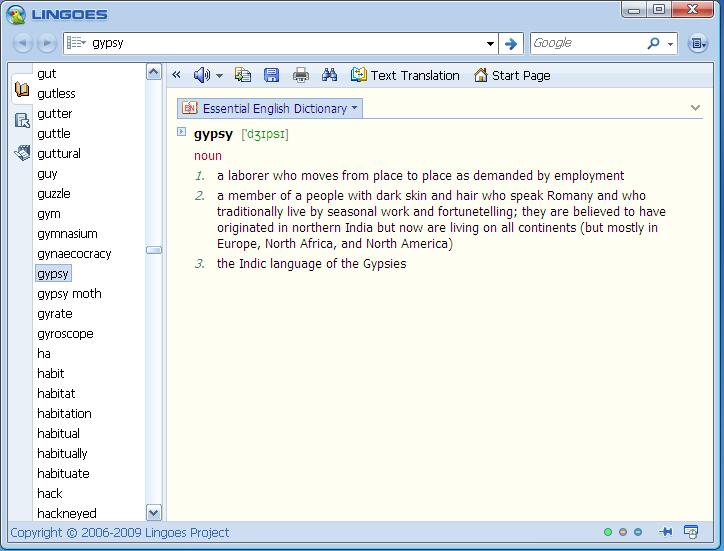The image size is (724, 551).
Task: Collapse the gypsy entry with the small box toggle
Action: pyautogui.click(x=181, y=132)
